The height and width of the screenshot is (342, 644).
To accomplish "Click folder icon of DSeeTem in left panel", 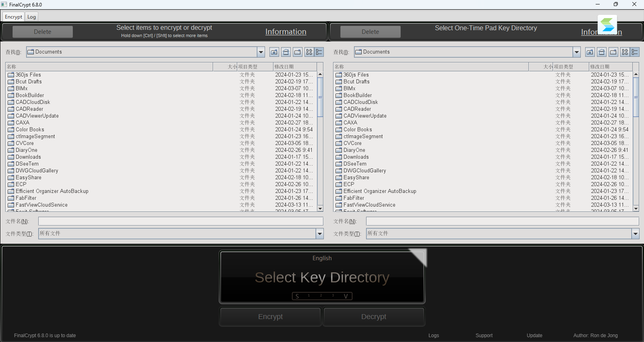I will [11, 164].
